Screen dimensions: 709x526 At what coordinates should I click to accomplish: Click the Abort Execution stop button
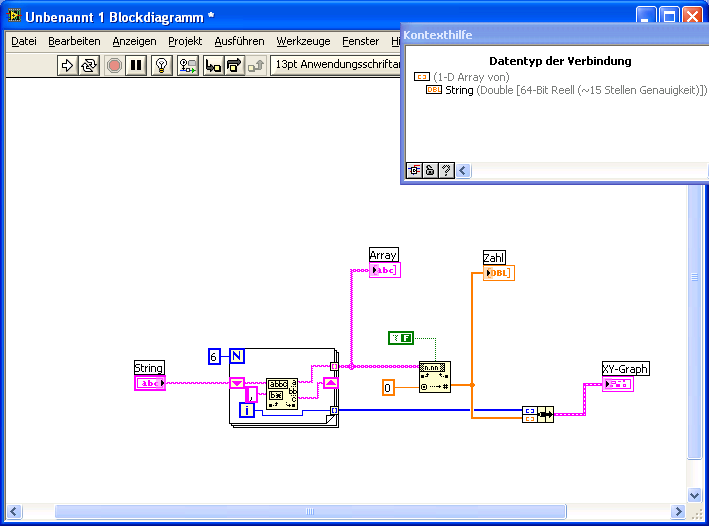point(114,66)
